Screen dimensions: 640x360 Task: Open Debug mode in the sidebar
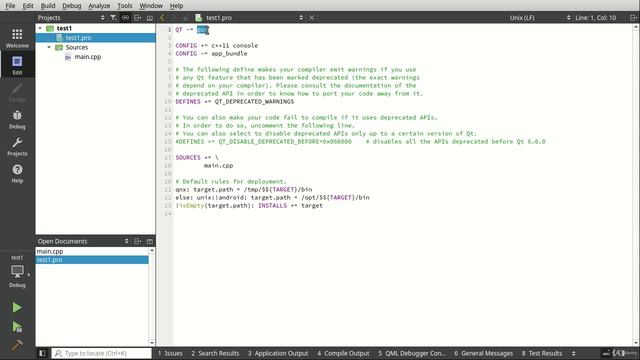pos(17,120)
